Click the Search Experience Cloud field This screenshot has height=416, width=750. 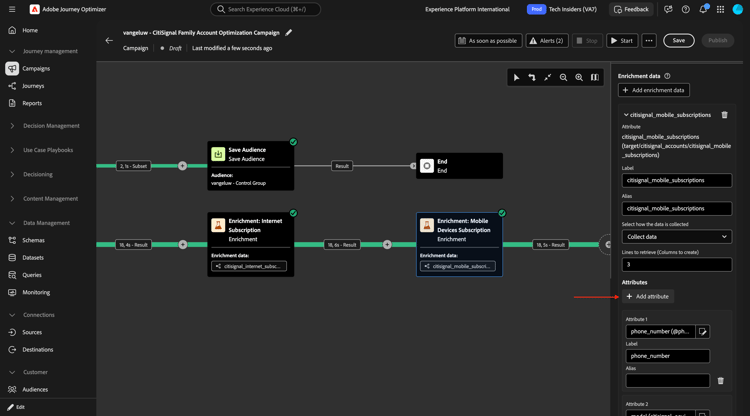click(265, 9)
